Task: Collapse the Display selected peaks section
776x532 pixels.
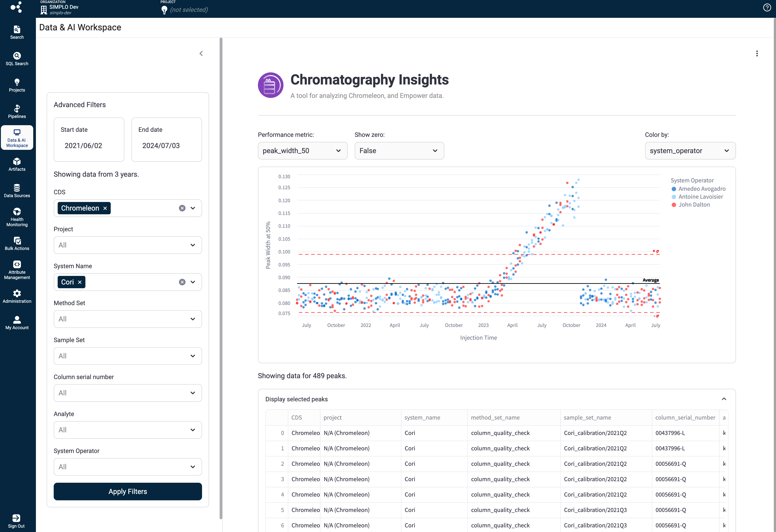Action: click(724, 399)
